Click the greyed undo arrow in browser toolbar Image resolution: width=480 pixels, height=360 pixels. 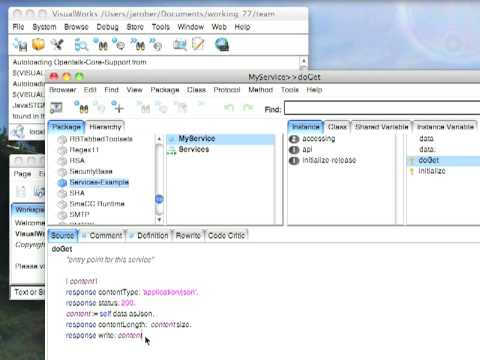[x=229, y=107]
